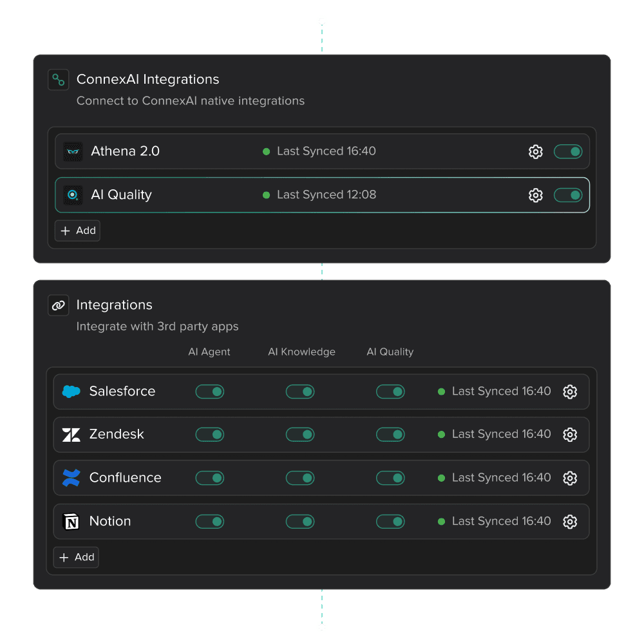The height and width of the screenshot is (644, 644).
Task: Toggle Salesforce AI Agent switch
Action: (x=209, y=392)
